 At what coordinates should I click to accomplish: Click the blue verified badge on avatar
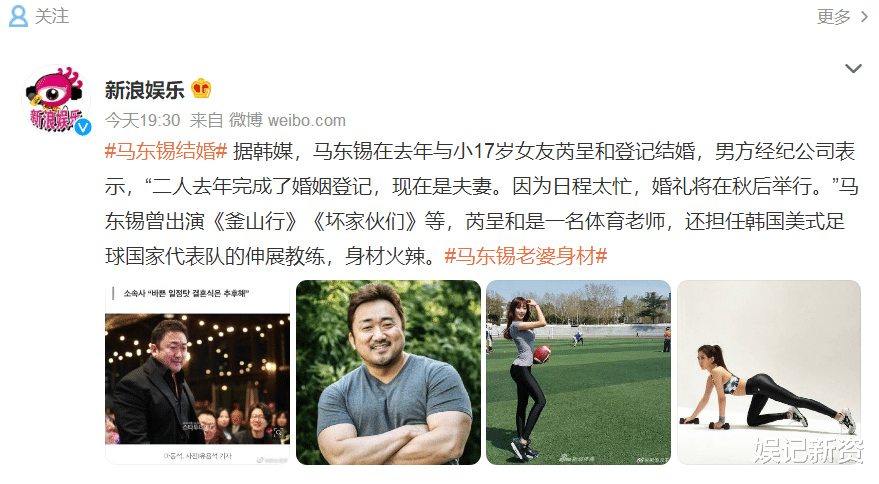tap(83, 127)
